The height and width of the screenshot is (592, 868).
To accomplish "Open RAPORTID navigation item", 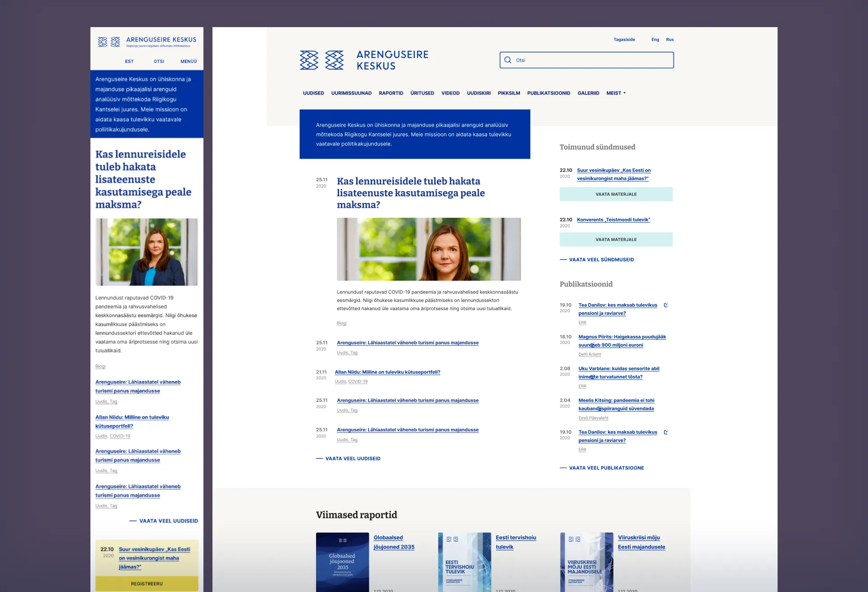I will (x=391, y=93).
